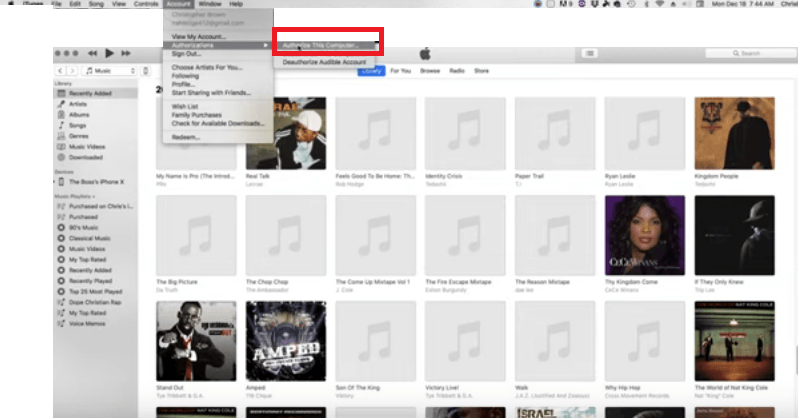This screenshot has width=798, height=418.
Task: Switch to the Library tab
Action: point(371,71)
